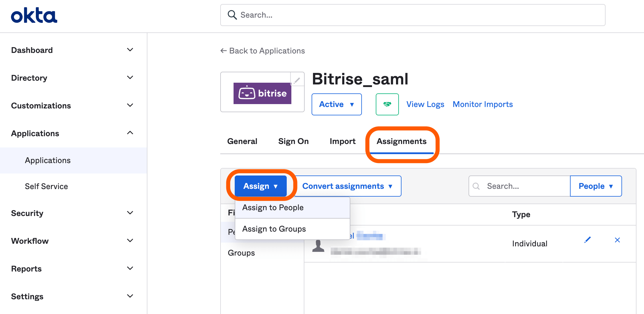
Task: Click the top global search field
Action: pos(413,15)
